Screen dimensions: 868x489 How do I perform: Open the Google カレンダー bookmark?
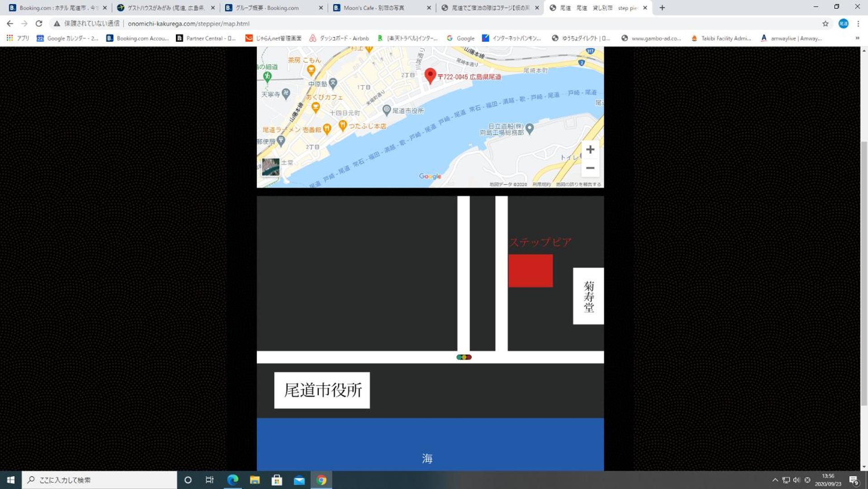(67, 38)
